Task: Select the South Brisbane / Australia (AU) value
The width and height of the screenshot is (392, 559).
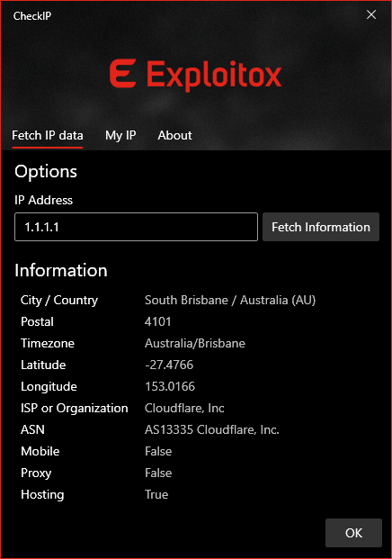Action: (230, 300)
